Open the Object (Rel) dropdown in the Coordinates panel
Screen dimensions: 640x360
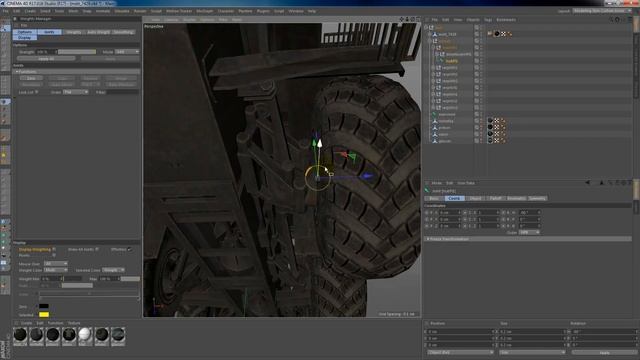(x=460, y=352)
